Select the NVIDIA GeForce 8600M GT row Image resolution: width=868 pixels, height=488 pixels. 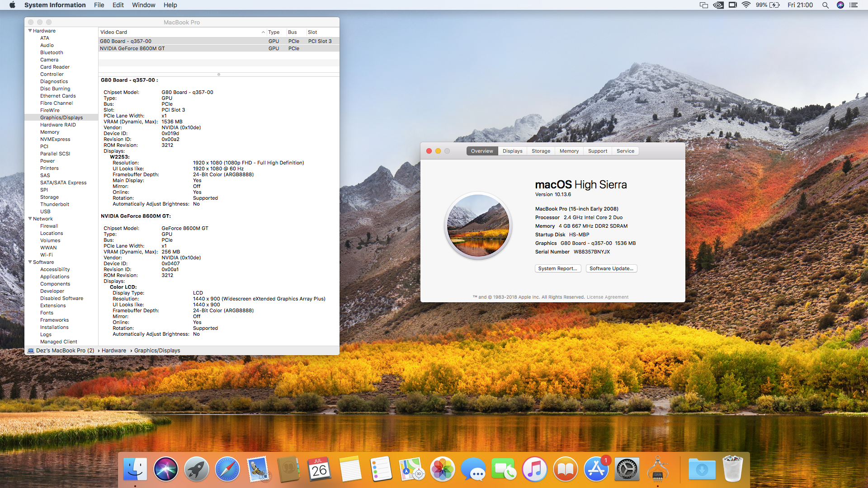pos(219,48)
